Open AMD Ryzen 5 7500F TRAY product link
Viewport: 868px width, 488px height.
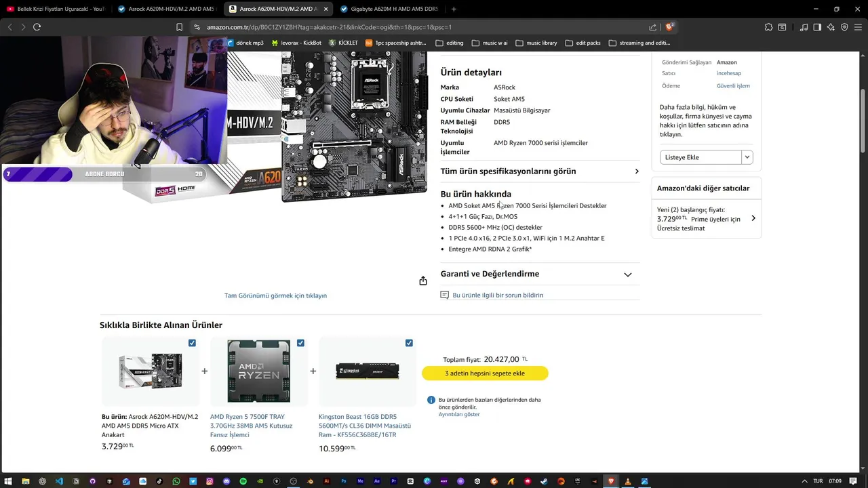click(252, 426)
